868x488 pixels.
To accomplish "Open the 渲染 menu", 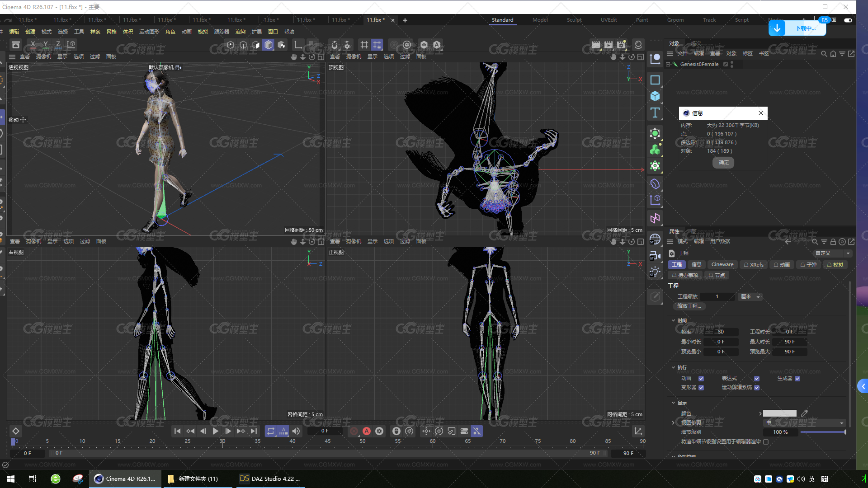I will pyautogui.click(x=241, y=32).
